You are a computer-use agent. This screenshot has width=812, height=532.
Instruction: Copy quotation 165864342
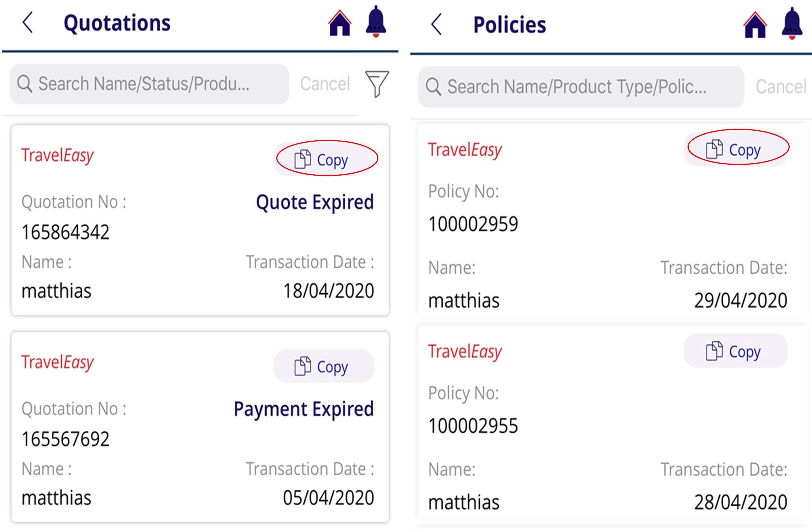[324, 159]
